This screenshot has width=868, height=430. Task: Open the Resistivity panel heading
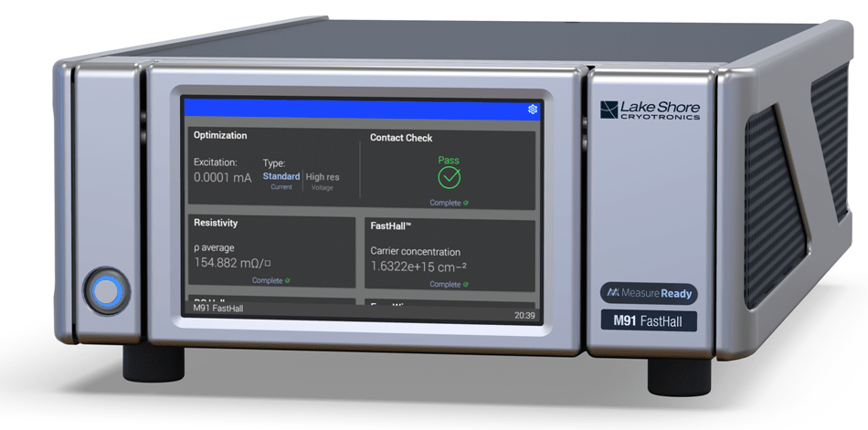(x=216, y=223)
